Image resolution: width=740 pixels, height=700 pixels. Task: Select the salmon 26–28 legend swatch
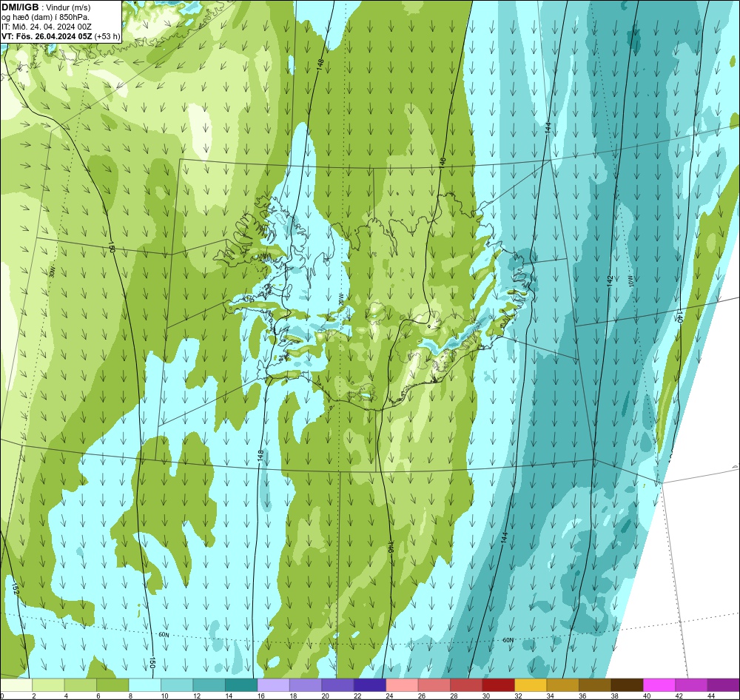pos(434,685)
